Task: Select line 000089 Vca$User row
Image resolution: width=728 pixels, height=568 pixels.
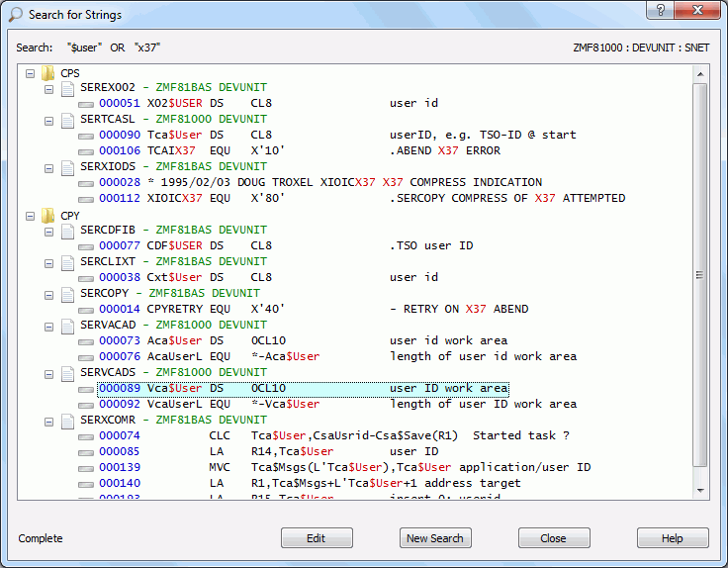Action: point(304,389)
